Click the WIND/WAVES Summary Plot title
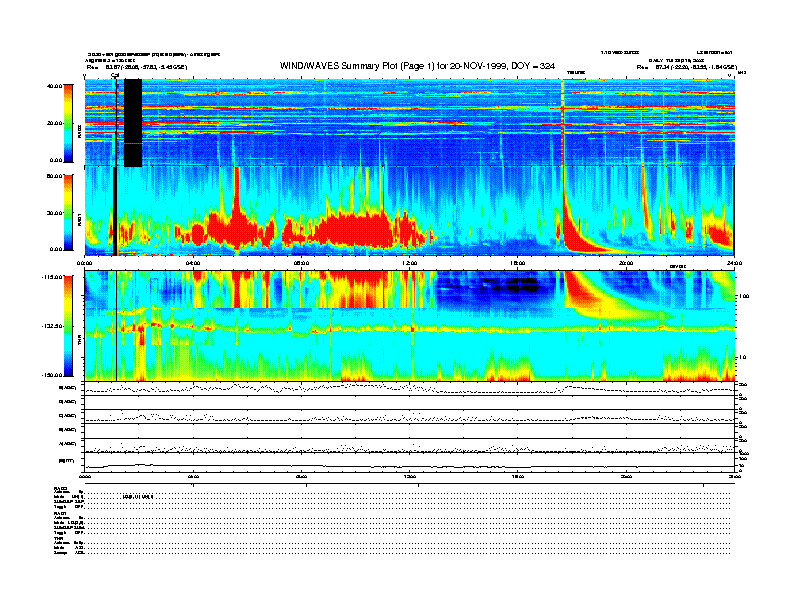792x612 pixels. (417, 66)
